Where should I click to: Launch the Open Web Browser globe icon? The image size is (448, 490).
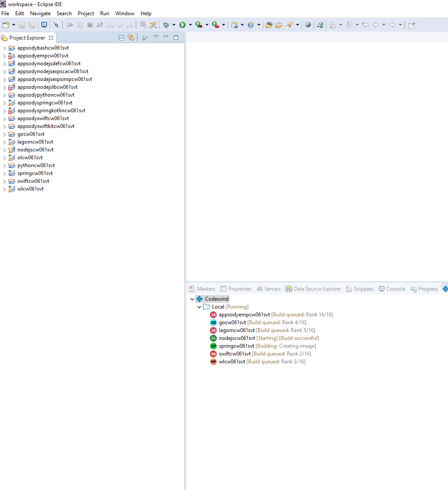308,25
